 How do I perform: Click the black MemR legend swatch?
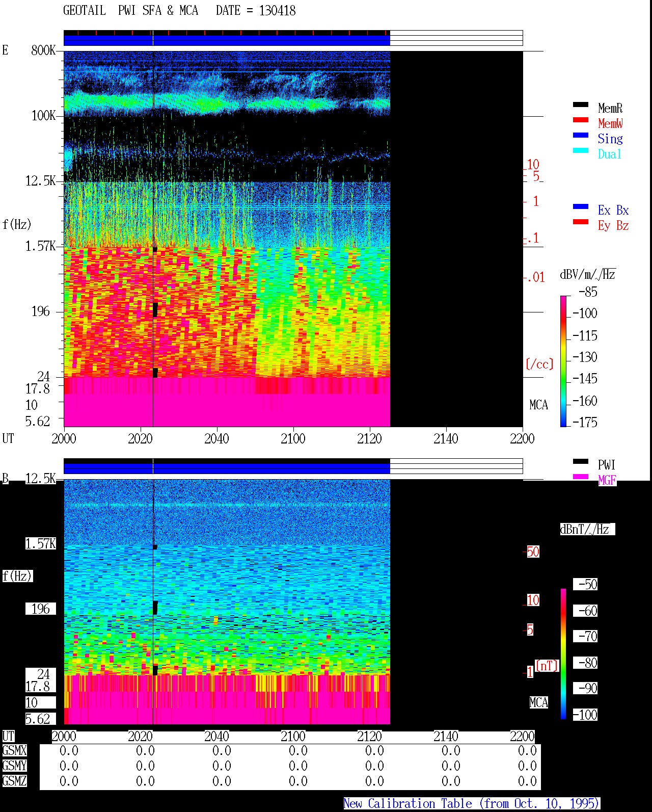pos(580,105)
